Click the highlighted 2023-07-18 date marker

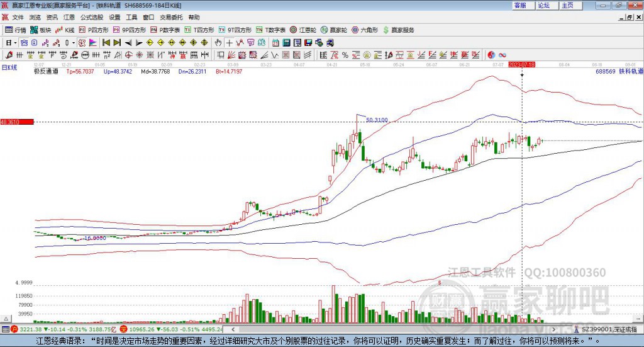click(x=521, y=65)
